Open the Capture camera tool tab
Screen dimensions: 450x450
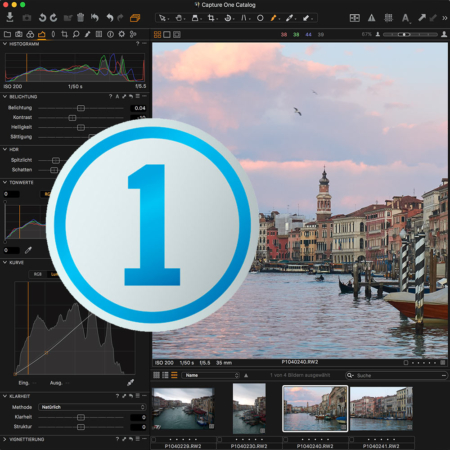coord(19,34)
